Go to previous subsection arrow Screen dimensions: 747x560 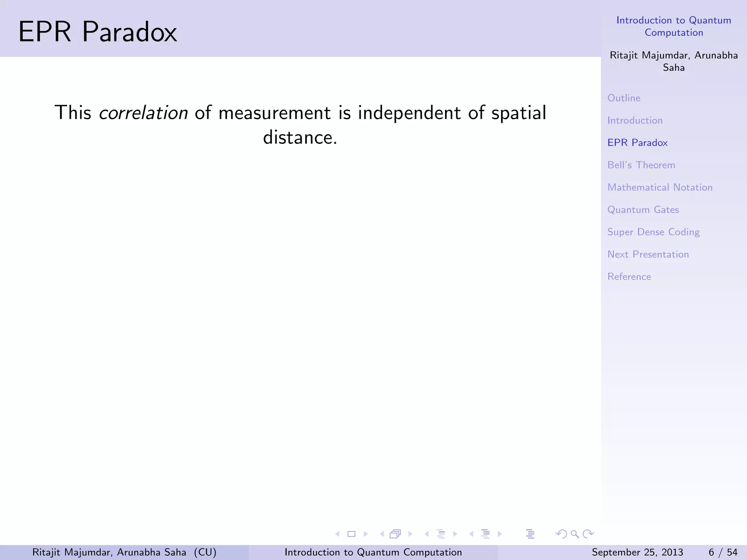tap(426, 534)
